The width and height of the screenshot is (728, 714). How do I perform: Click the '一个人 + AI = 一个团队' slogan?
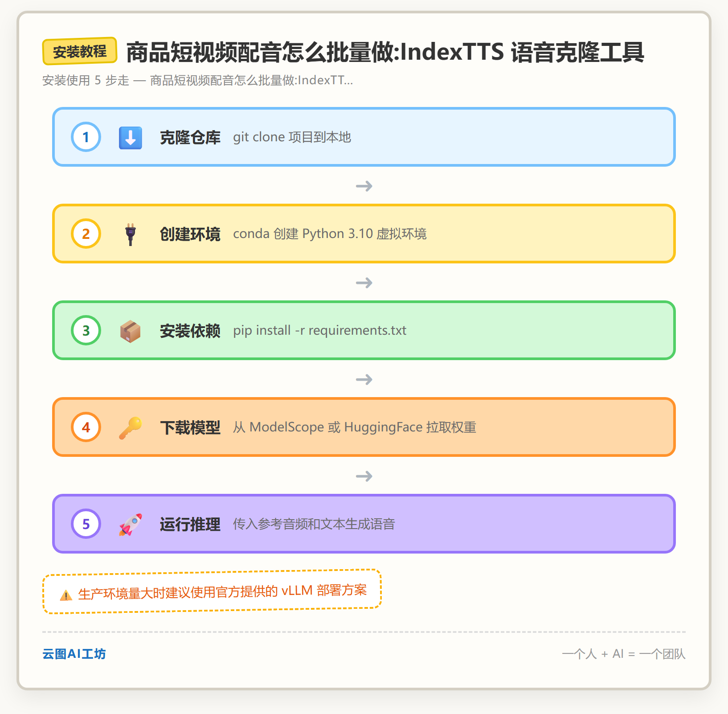624,654
